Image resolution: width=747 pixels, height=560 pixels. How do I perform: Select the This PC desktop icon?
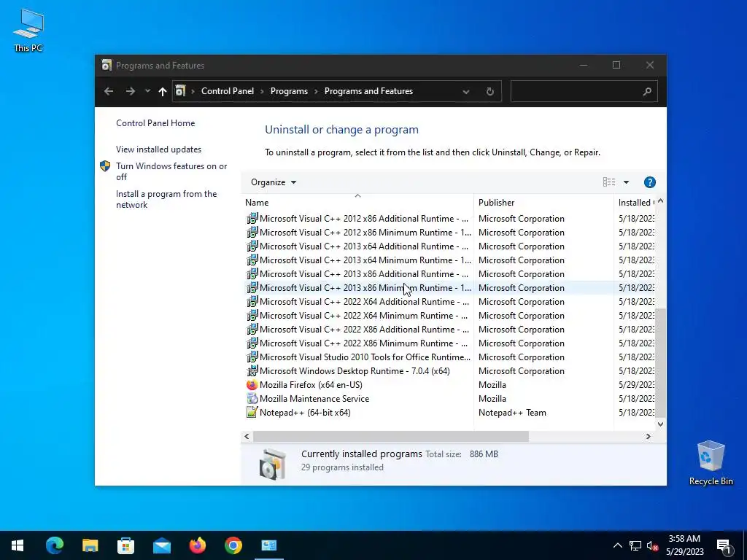coord(28,30)
